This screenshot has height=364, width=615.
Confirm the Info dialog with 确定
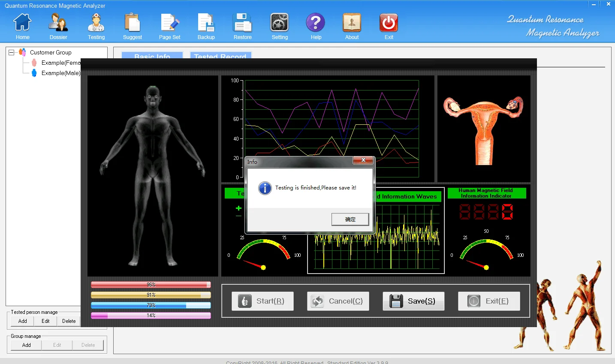[350, 219]
